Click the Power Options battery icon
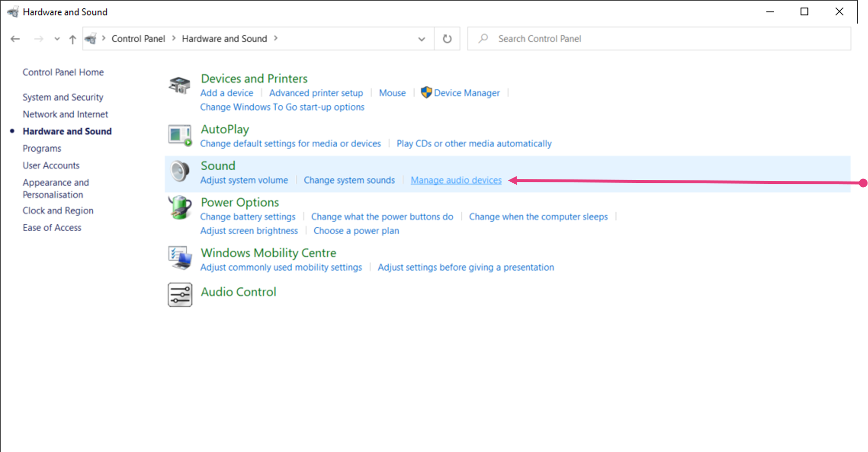The image size is (868, 452). tap(180, 208)
